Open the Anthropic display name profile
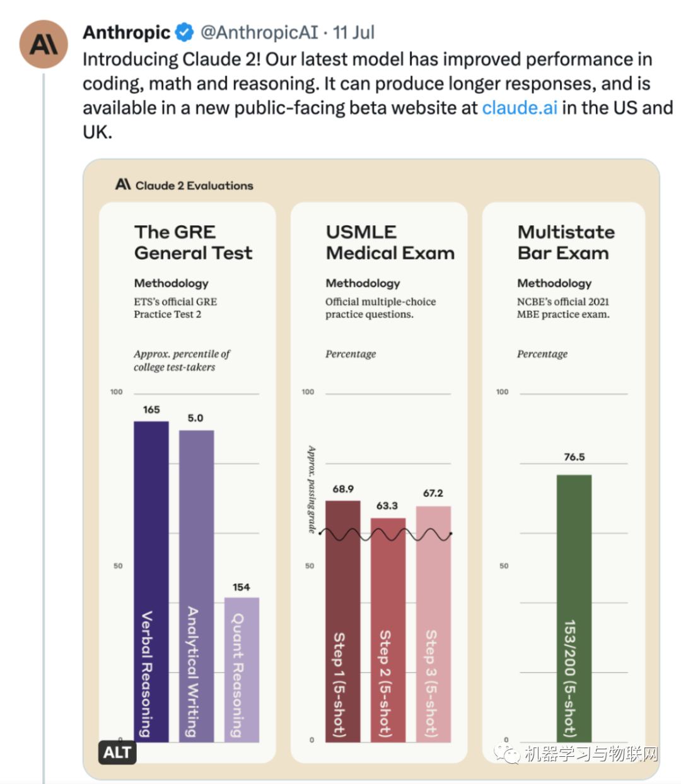 [x=127, y=32]
